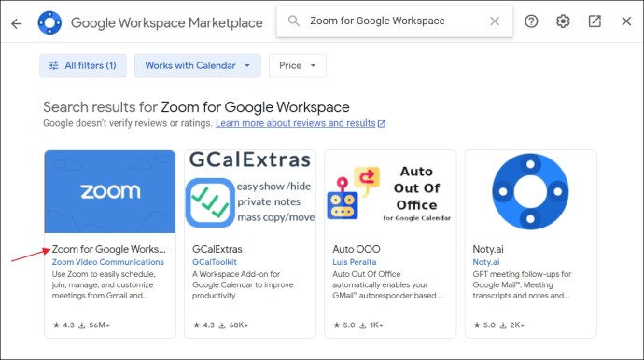The width and height of the screenshot is (644, 360).
Task: Open the help question mark icon
Action: (x=531, y=21)
